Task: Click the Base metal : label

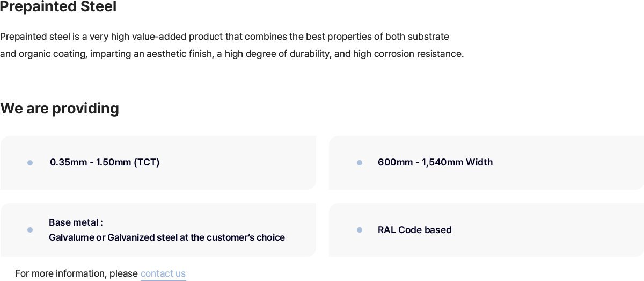Action: [76, 222]
